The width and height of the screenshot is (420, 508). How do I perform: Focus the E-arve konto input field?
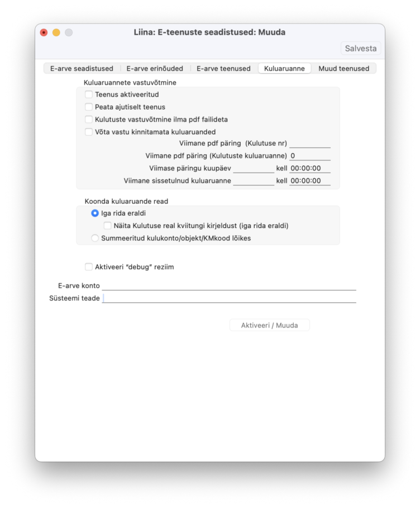[229, 286]
